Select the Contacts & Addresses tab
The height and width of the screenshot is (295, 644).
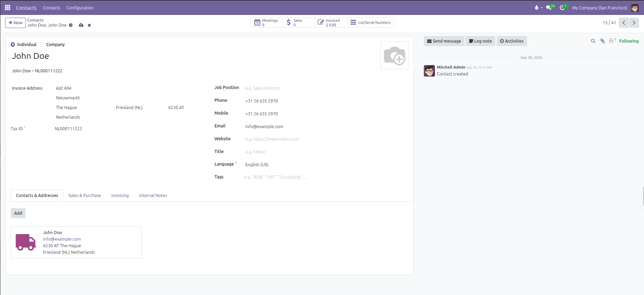37,196
